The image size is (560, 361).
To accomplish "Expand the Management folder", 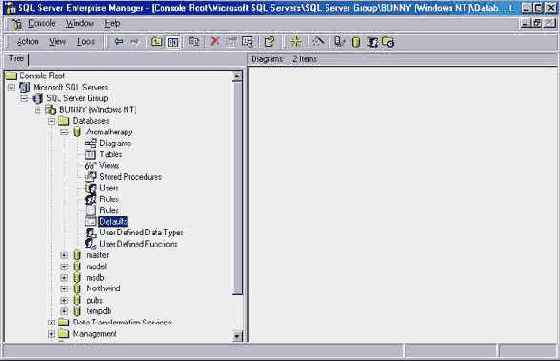I will tap(51, 334).
